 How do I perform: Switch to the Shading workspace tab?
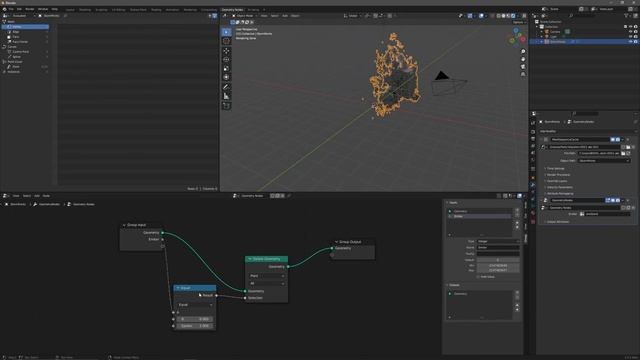(x=156, y=9)
